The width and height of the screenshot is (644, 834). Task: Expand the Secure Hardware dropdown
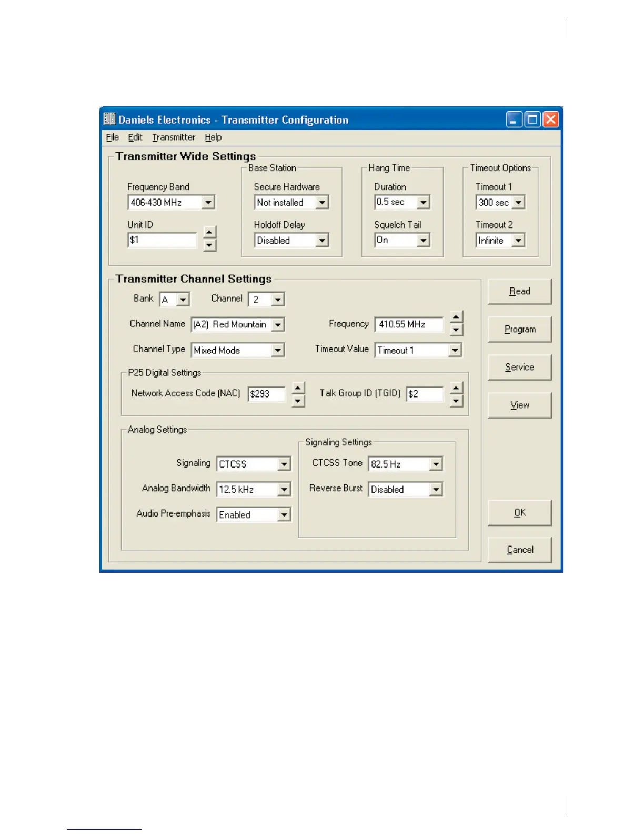(x=322, y=202)
